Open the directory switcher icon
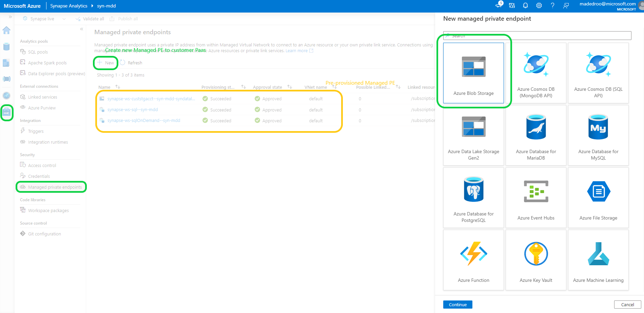Viewport: 644px width, 313px height. coord(512,5)
